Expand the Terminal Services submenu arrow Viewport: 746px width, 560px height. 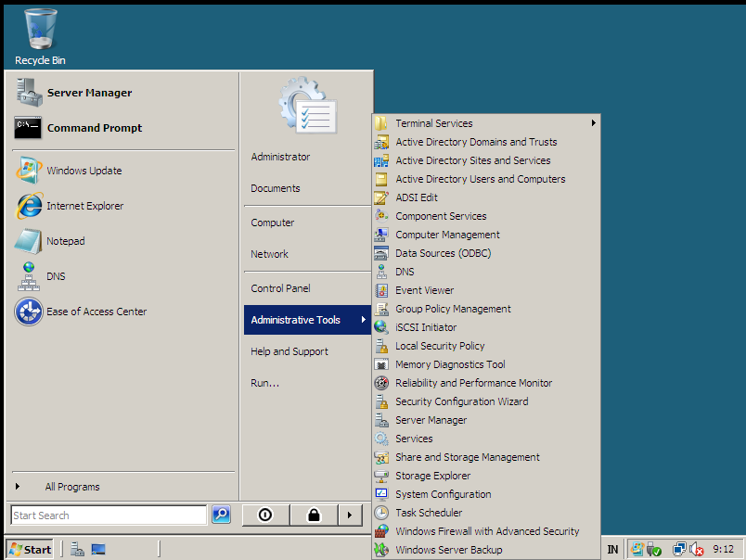tap(593, 123)
